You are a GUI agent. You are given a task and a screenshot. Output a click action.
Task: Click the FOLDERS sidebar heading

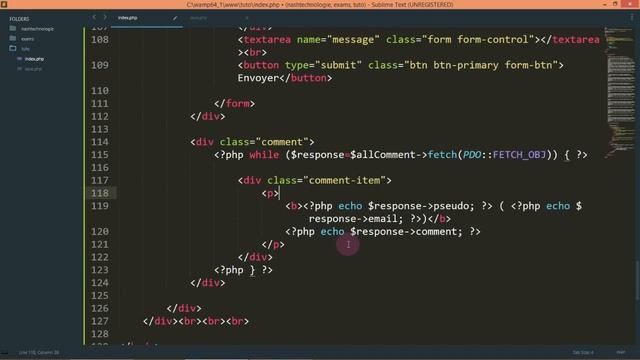(x=19, y=19)
